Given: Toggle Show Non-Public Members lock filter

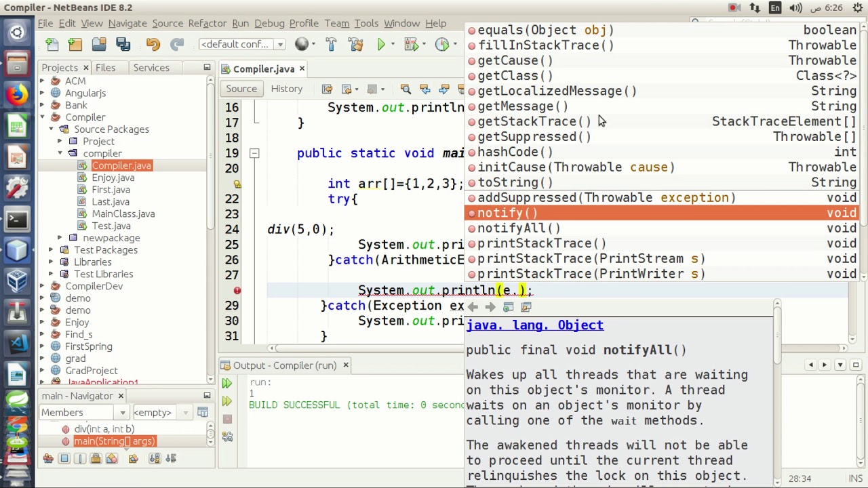Looking at the screenshot, I should coord(96,459).
